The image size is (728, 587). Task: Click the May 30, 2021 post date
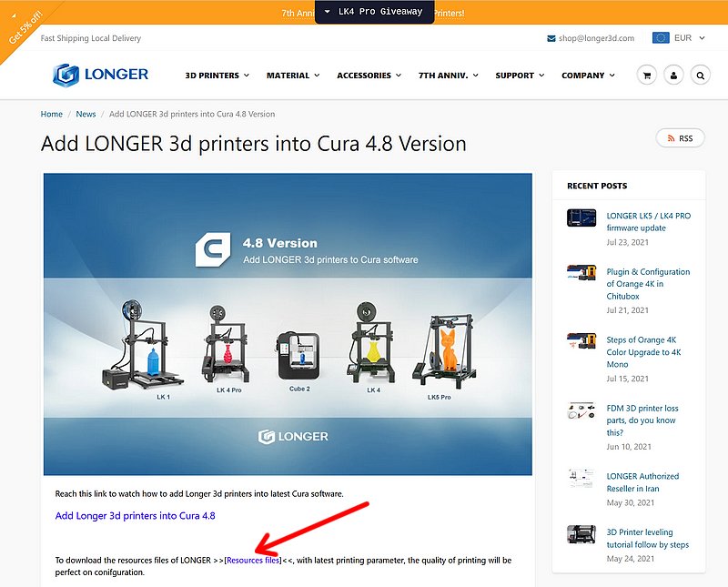[630, 503]
